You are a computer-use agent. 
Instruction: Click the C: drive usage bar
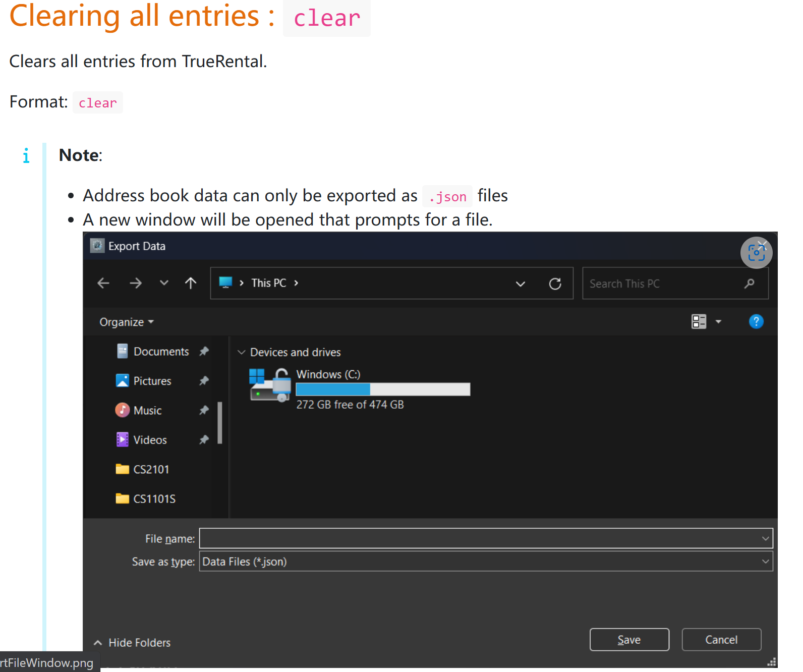(383, 389)
